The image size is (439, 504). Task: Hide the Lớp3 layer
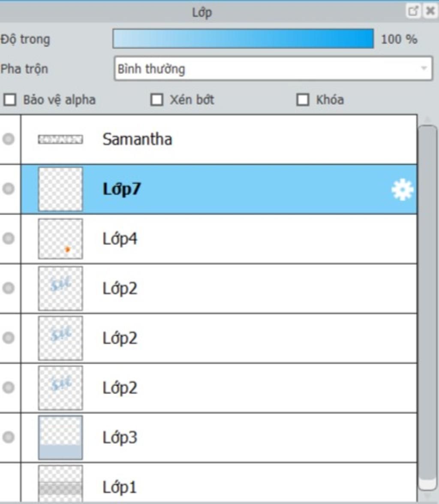[9, 437]
